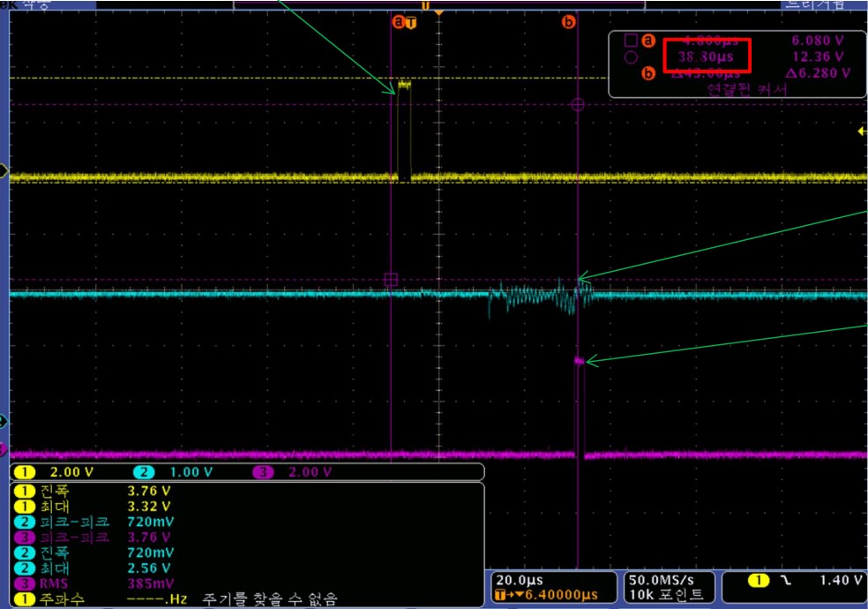Click the 38.30µs cursor time value
868x609 pixels.
[706, 56]
